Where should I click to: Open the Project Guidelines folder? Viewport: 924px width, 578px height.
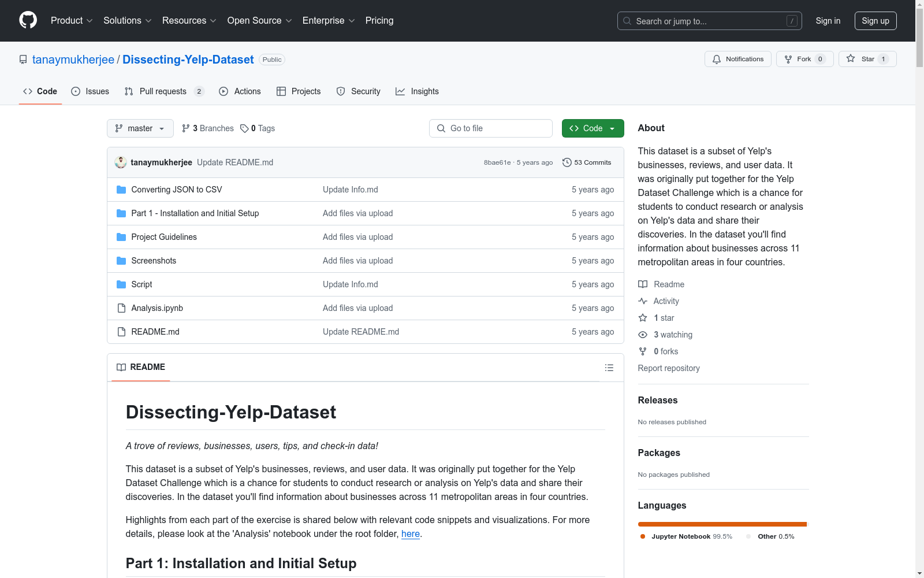tap(164, 237)
